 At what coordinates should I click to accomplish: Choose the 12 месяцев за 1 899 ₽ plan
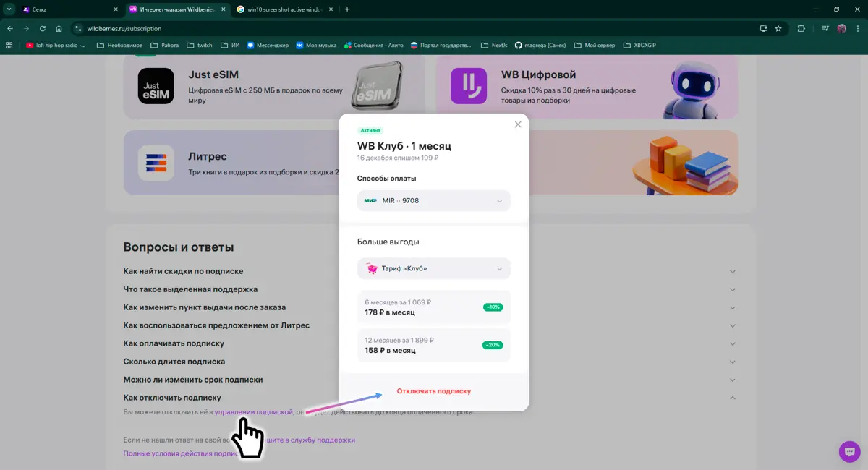tap(434, 345)
